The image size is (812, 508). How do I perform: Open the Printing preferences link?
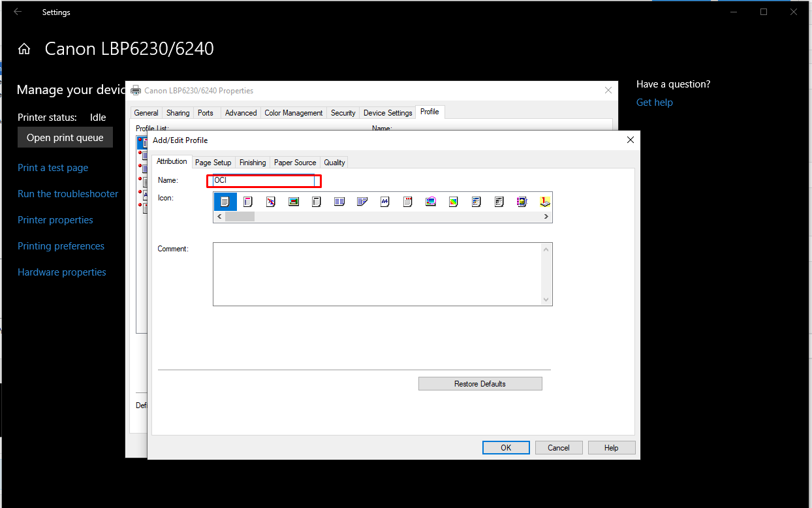(61, 246)
